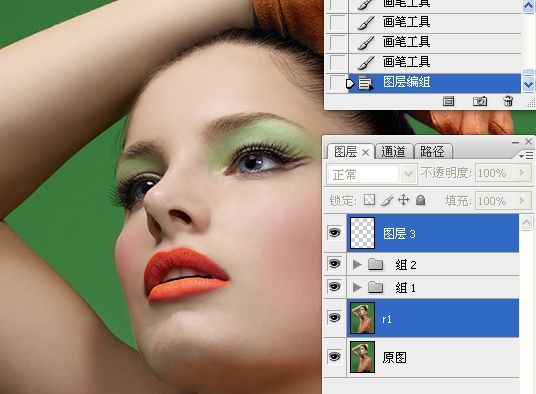Hide the 原图 layer eye icon
The width and height of the screenshot is (536, 394).
pos(335,357)
